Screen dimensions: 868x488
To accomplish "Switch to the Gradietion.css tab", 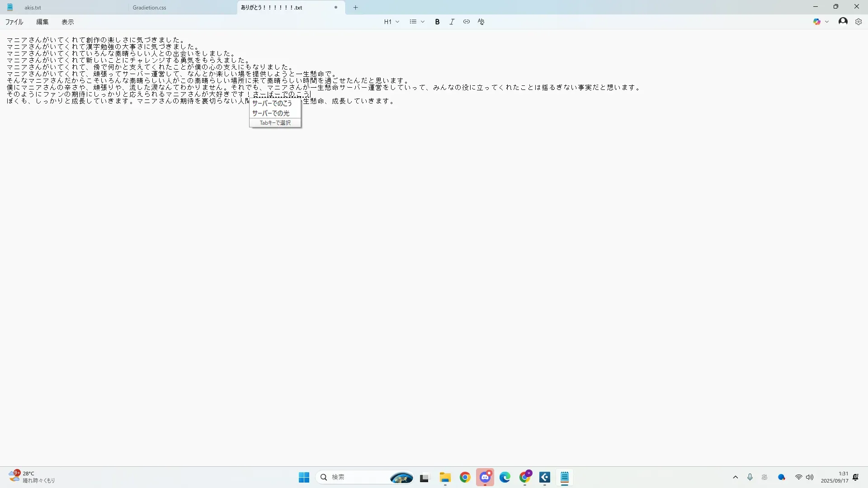I will (x=149, y=8).
